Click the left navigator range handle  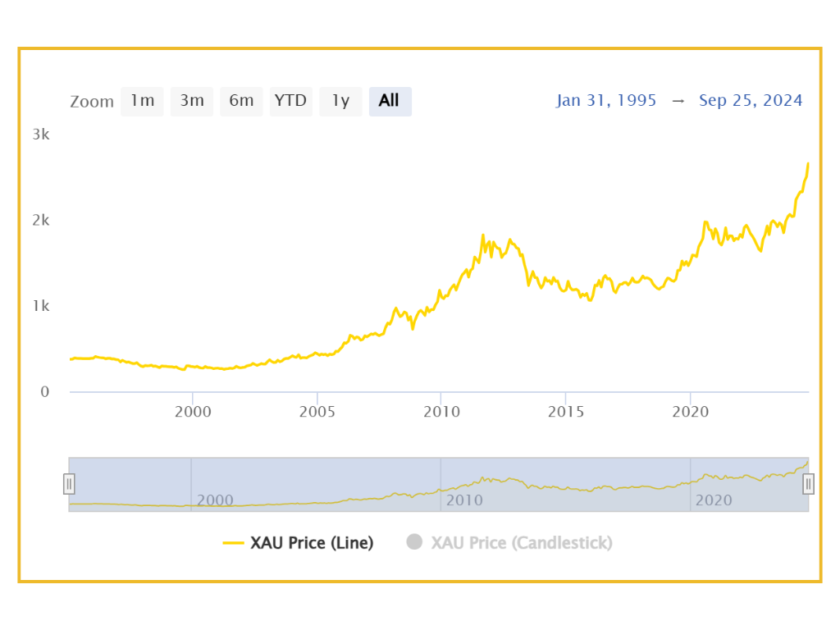tap(69, 484)
